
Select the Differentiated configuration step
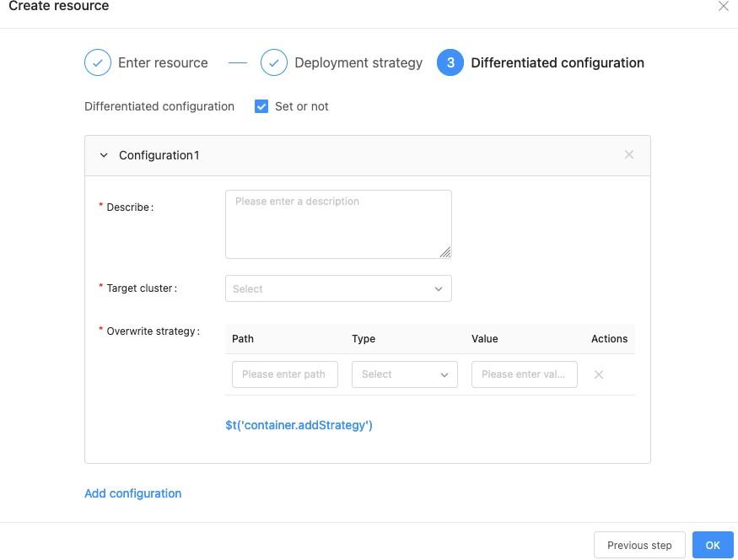click(x=557, y=62)
